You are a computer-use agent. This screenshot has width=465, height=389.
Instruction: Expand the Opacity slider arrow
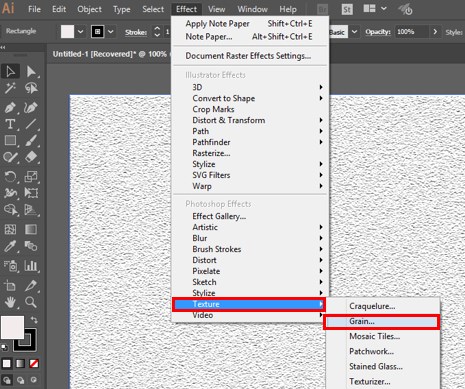click(x=435, y=32)
